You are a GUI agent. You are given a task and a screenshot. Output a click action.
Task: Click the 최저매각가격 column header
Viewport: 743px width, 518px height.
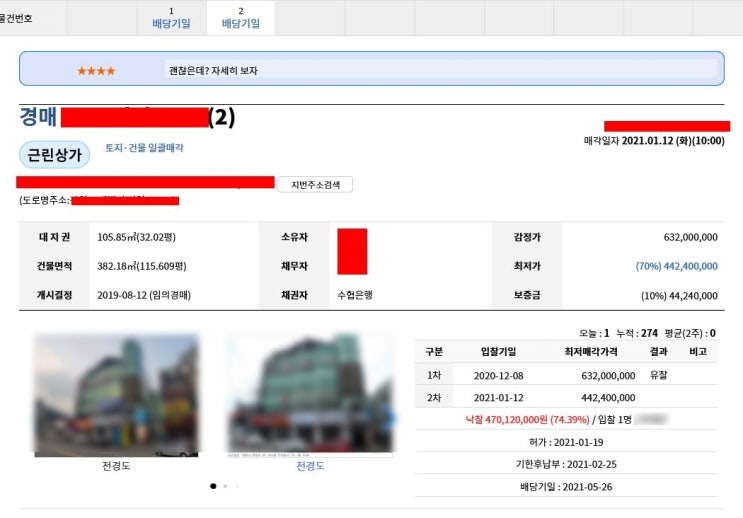[591, 352]
